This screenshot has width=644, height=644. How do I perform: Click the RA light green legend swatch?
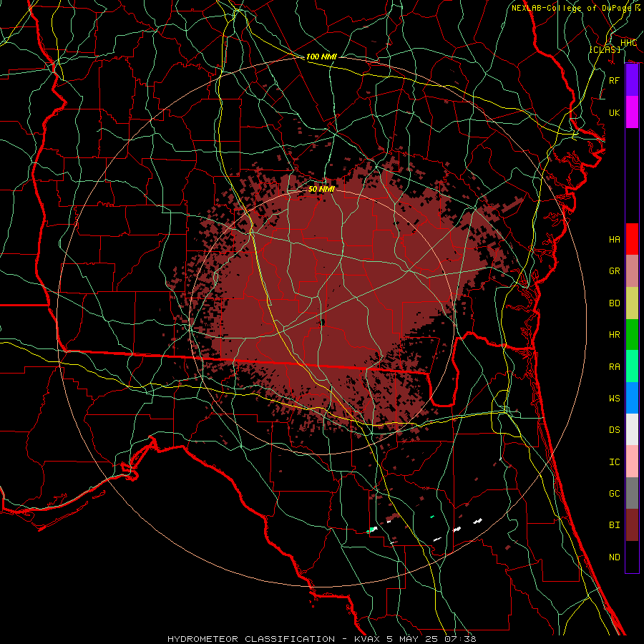[x=632, y=366]
